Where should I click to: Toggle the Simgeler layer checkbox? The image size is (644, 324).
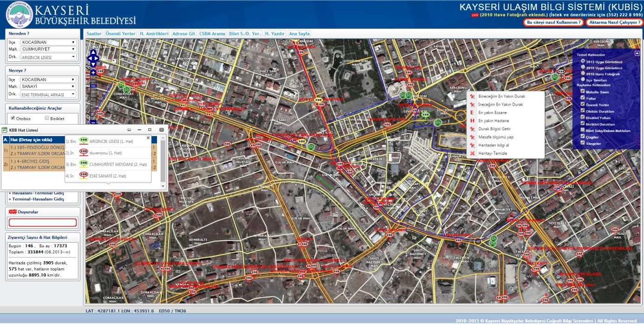click(x=583, y=144)
